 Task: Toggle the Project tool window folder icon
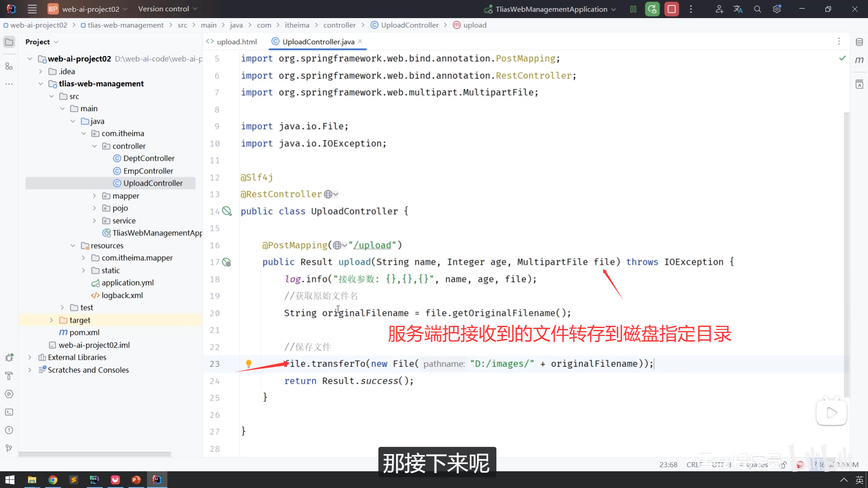pyautogui.click(x=9, y=42)
